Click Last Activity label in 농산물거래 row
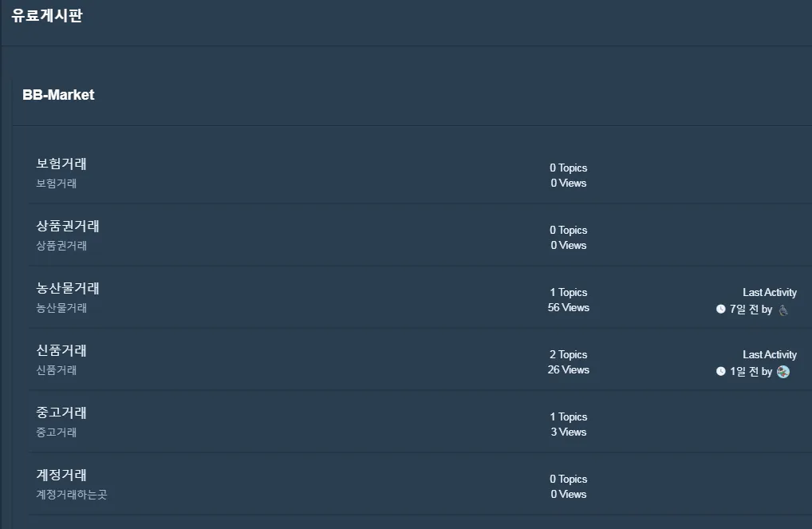The height and width of the screenshot is (529, 812). point(769,293)
